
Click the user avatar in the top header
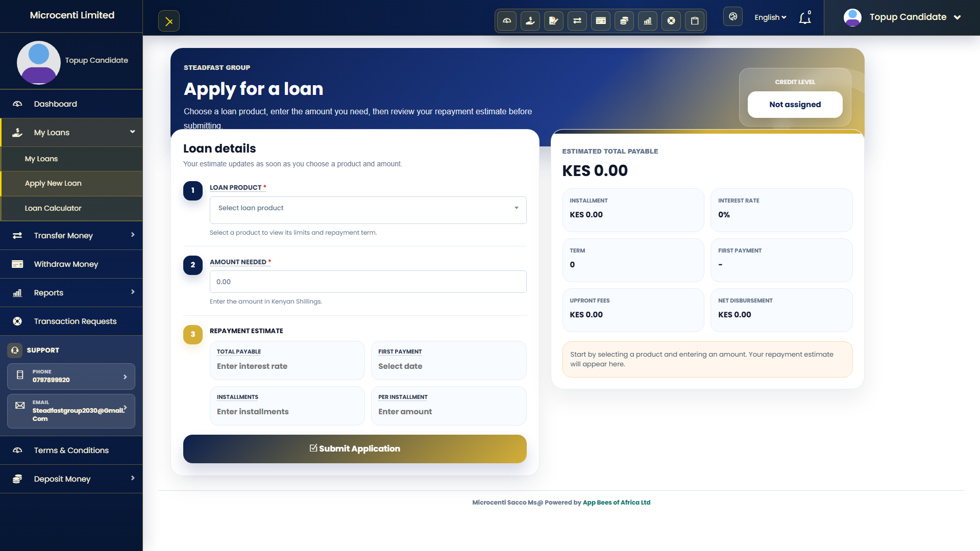point(852,17)
